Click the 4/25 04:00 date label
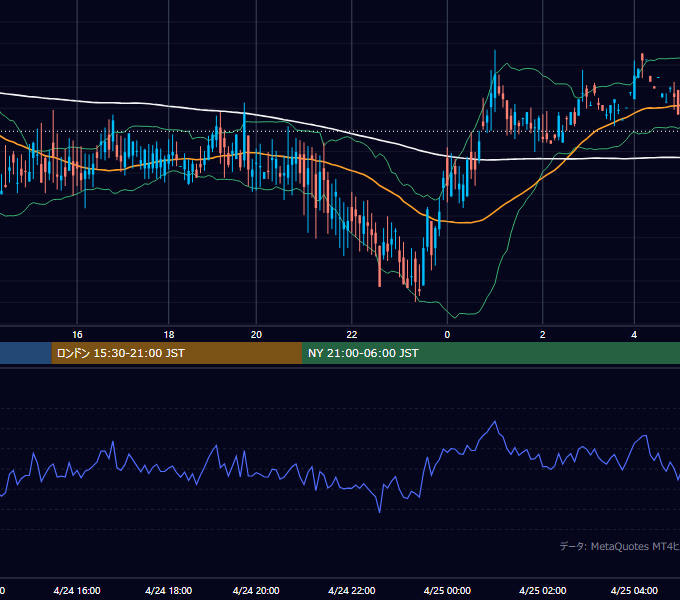The width and height of the screenshot is (680, 600). [x=634, y=590]
